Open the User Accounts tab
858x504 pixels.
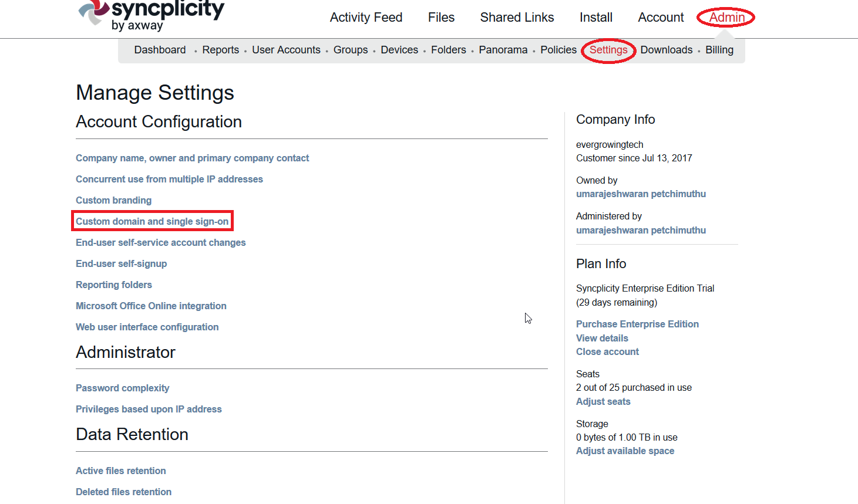[x=286, y=50]
